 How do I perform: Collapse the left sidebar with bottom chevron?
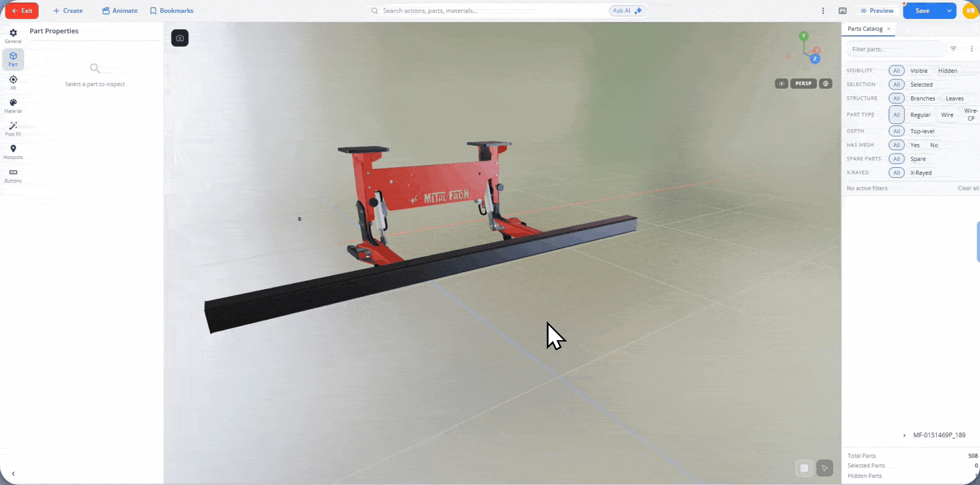pyautogui.click(x=13, y=474)
